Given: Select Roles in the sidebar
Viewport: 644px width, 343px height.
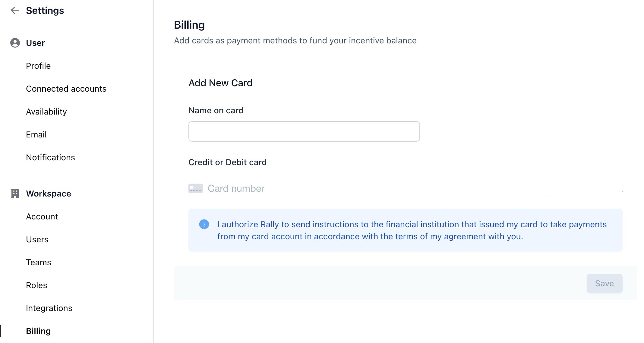Looking at the screenshot, I should (x=36, y=285).
